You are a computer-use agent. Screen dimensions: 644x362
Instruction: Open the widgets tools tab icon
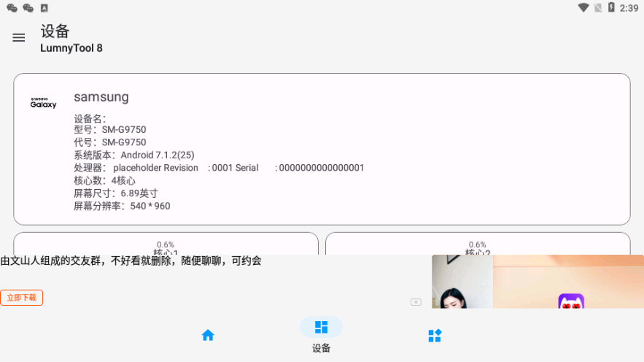tap(435, 335)
